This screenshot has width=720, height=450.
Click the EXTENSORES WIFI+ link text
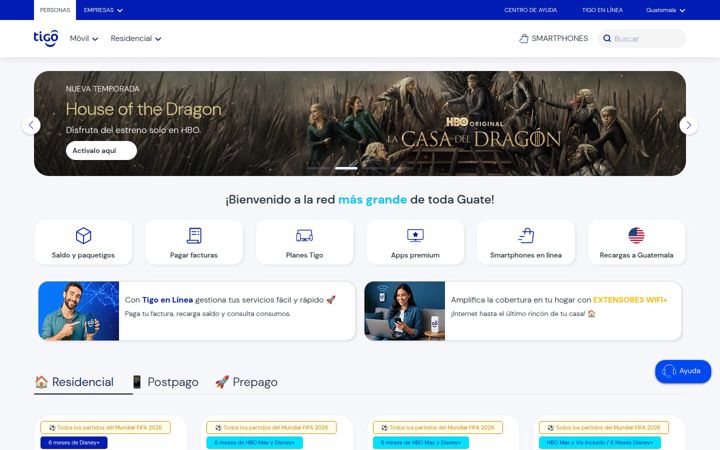point(630,300)
